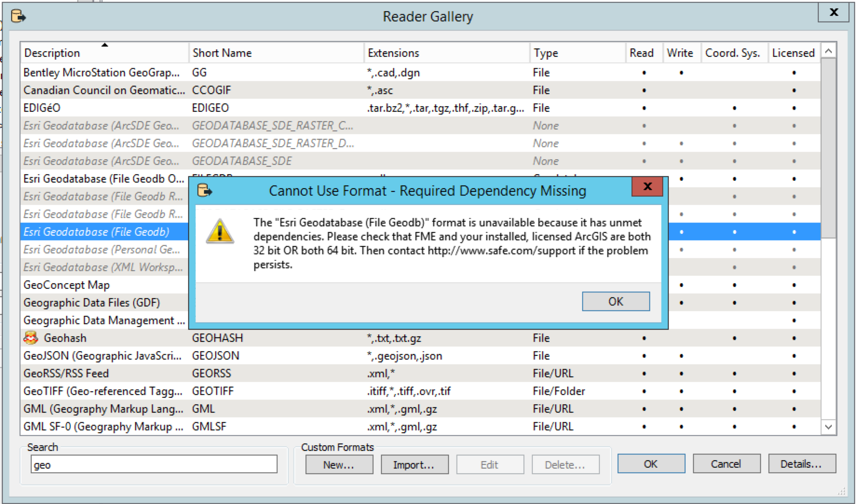The height and width of the screenshot is (504, 856).
Task: Create a New custom format
Action: (x=339, y=464)
